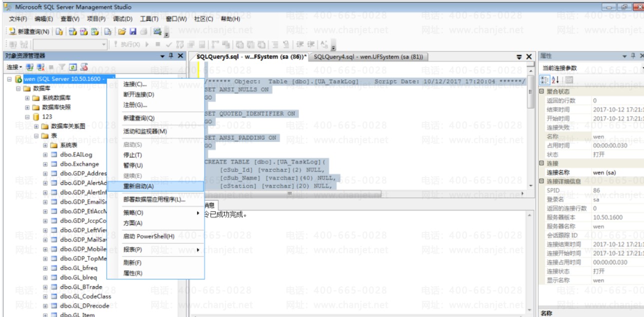Click the last icon in Object Explorer toolbar

[x=84, y=67]
